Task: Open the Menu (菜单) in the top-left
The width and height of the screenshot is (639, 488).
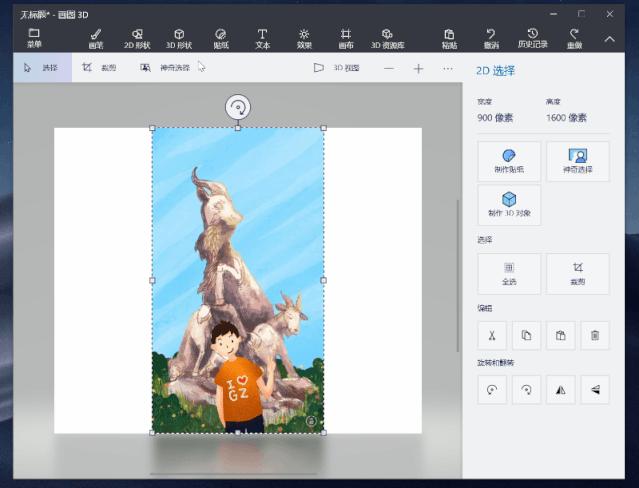Action: pos(34,38)
